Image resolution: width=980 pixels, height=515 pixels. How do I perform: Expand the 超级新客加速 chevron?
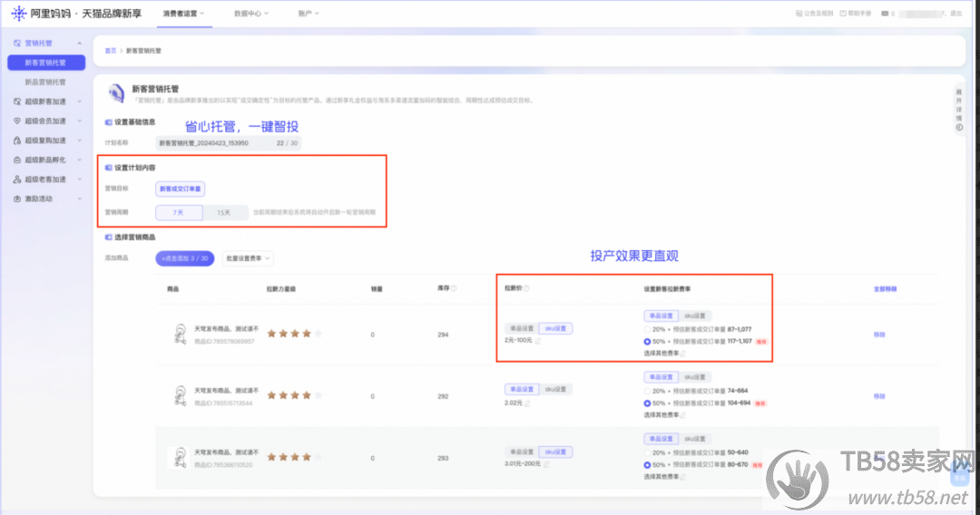(79, 102)
